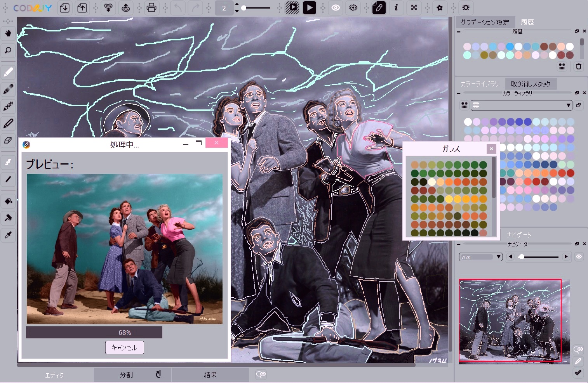Click navigator zoom-out left arrow
The image size is (588, 383).
point(511,257)
